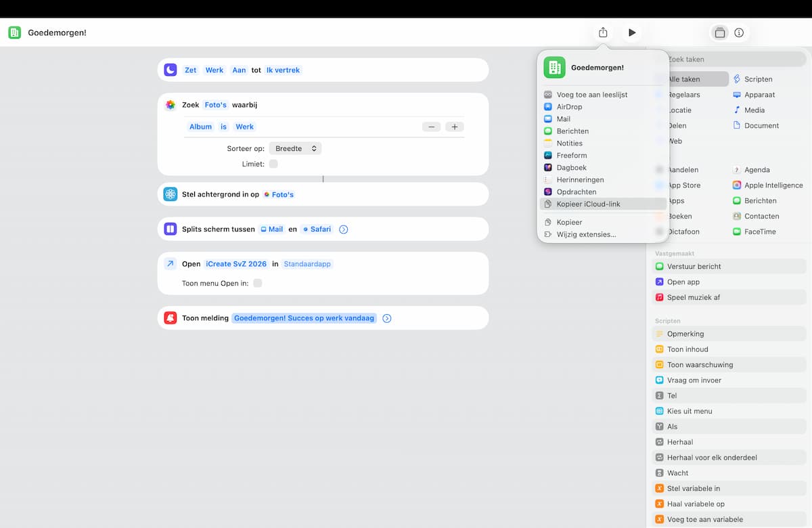Expand the Splits scherm action options chevron
The width and height of the screenshot is (812, 528).
343,229
